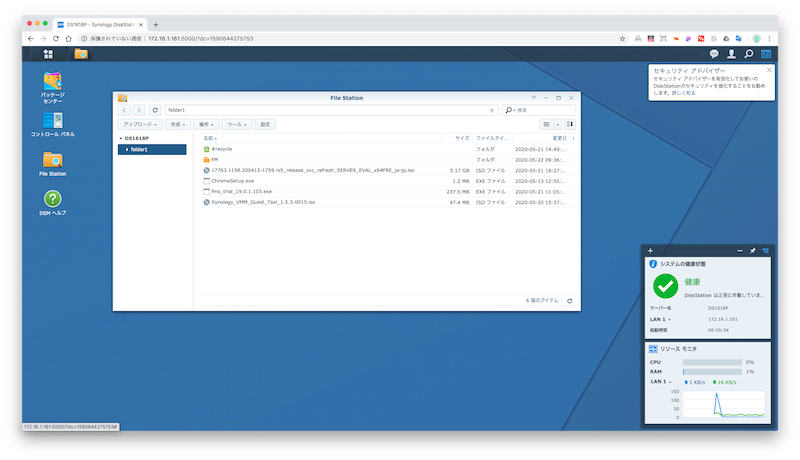The image size is (800, 460).
Task: Select the fms_trial_19.0.1.103.exe file
Action: [x=388, y=192]
